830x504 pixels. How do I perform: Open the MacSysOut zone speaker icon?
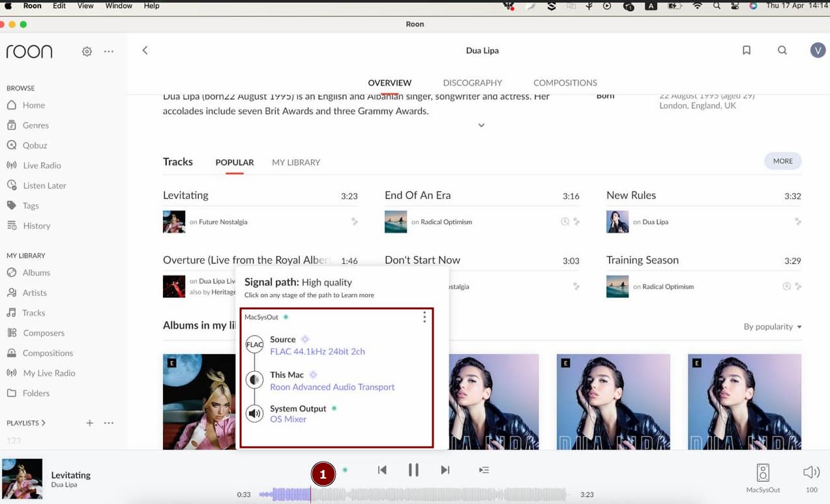[763, 473]
